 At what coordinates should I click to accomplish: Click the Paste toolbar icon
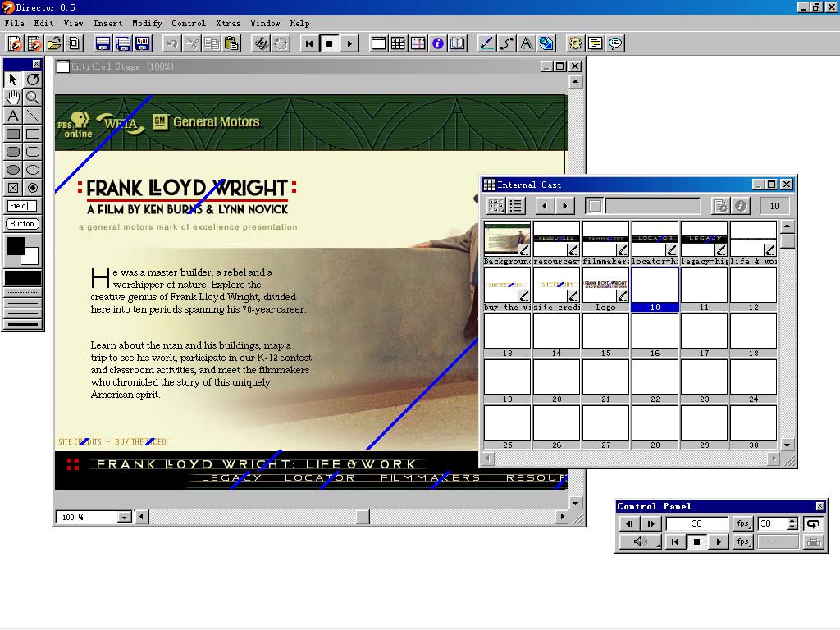coord(231,43)
